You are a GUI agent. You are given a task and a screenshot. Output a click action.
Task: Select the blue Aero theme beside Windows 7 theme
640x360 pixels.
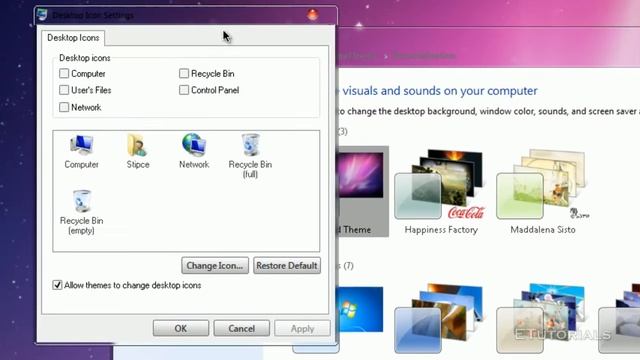[440, 318]
